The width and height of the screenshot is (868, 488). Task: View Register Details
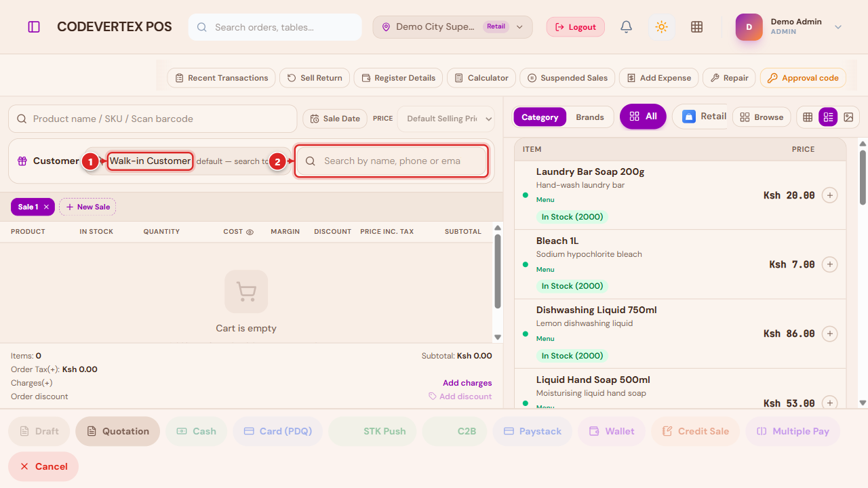[399, 78]
